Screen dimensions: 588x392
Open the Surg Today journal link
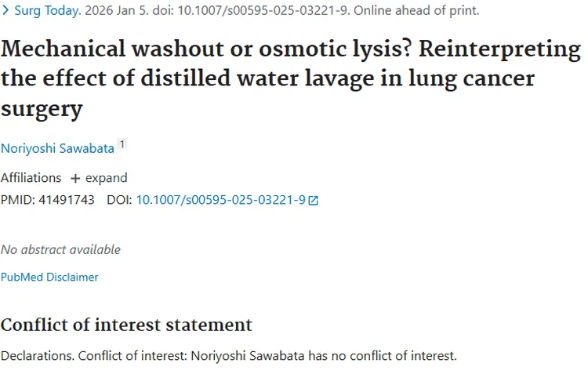(x=47, y=11)
